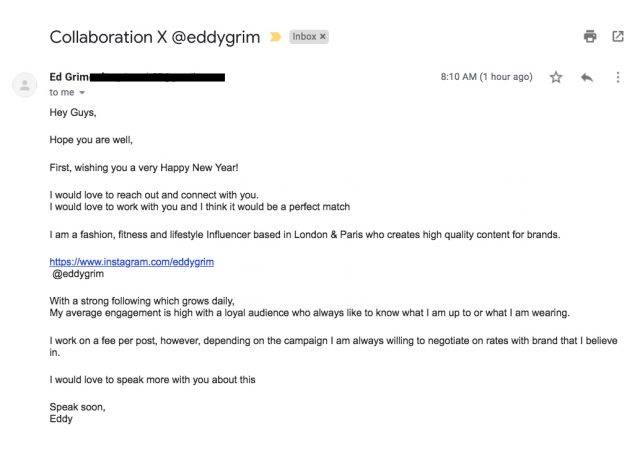This screenshot has width=640, height=465.
Task: Click the Inbox label tag
Action: click(x=304, y=37)
